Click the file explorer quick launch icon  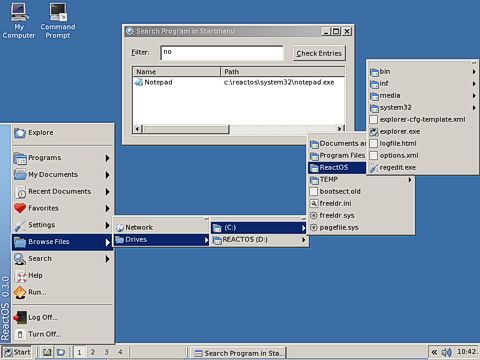click(61, 352)
